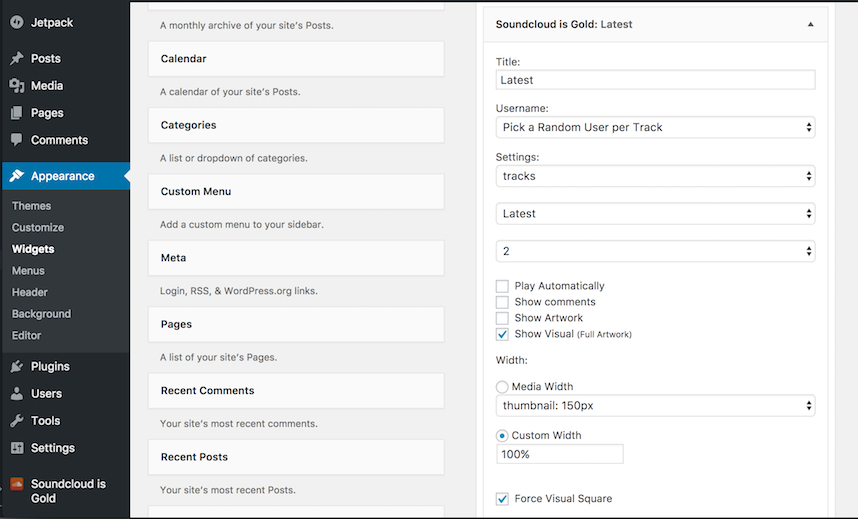Open the Latest selection dropdown

click(x=656, y=214)
